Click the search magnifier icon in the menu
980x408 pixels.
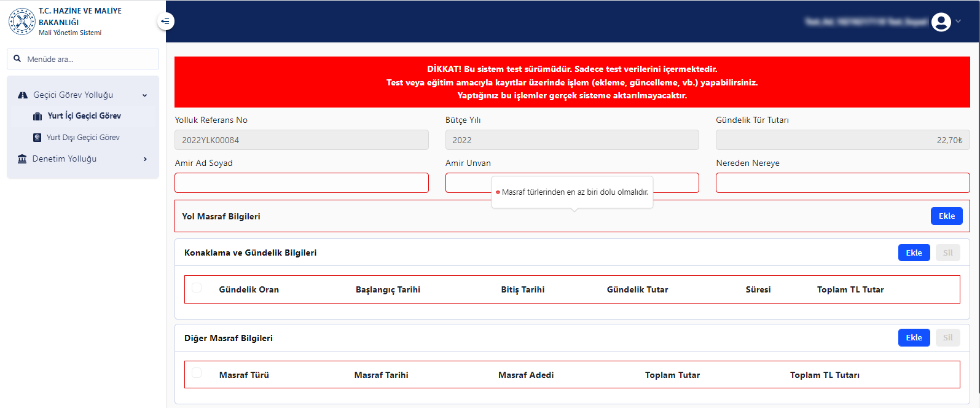(x=17, y=59)
